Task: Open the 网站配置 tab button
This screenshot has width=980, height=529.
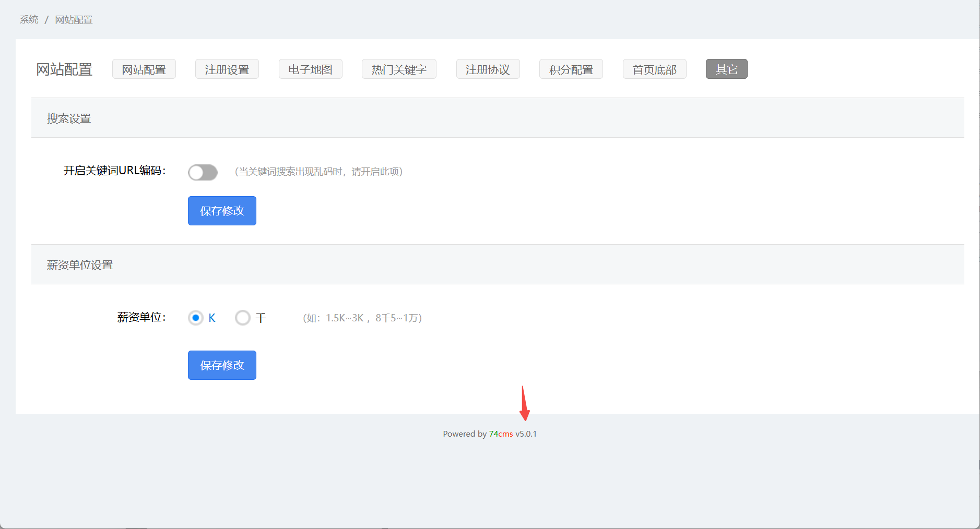Action: 144,69
